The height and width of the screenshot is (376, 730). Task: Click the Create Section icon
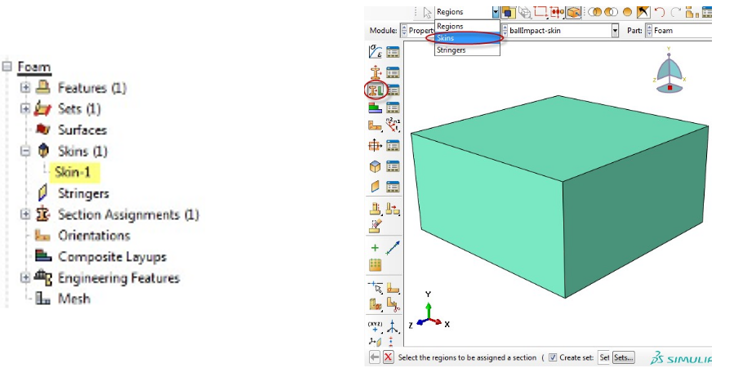click(375, 73)
